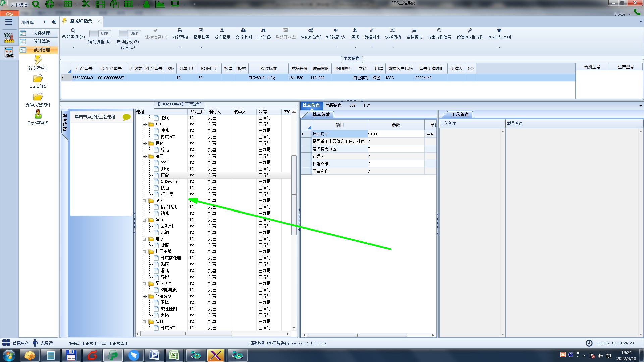The height and width of the screenshot is (362, 644).
Task: Select row 8B32303BA0 in the main table
Action: 318,78
